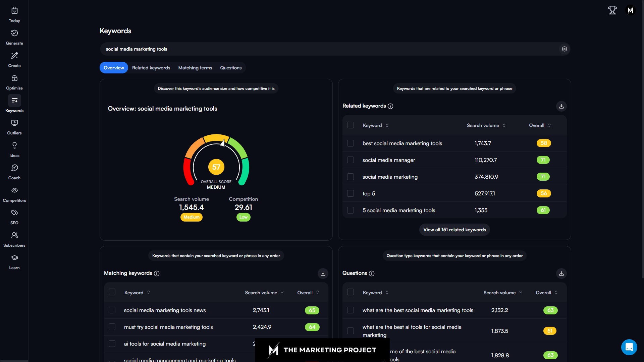Check the social media manager checkbox
644x362 pixels.
pyautogui.click(x=350, y=160)
